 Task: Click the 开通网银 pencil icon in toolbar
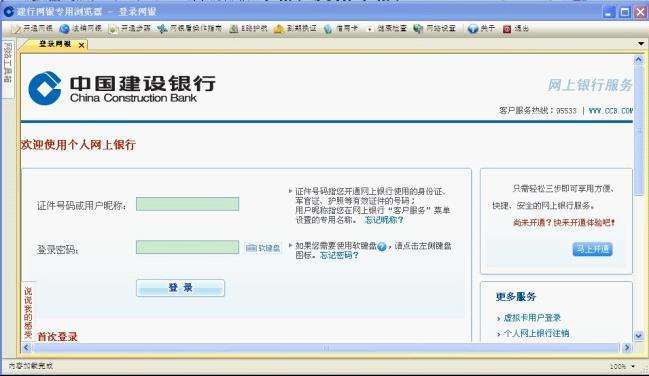[16, 29]
